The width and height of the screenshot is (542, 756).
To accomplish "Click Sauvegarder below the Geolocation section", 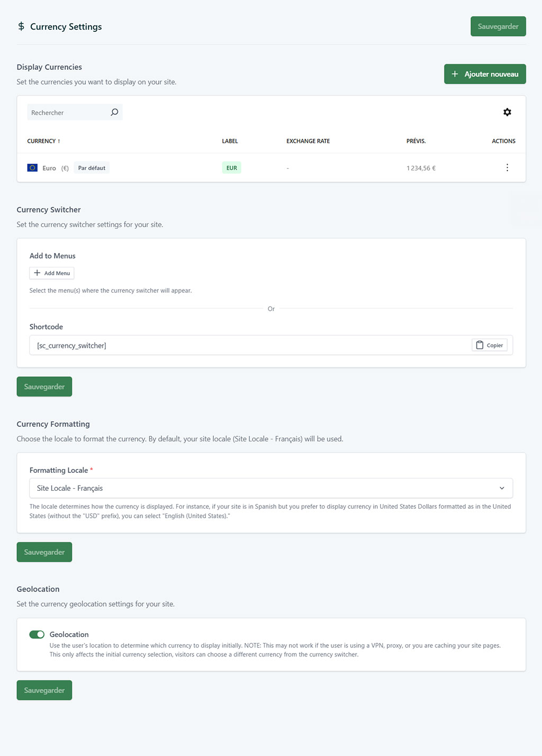I will pyautogui.click(x=44, y=690).
